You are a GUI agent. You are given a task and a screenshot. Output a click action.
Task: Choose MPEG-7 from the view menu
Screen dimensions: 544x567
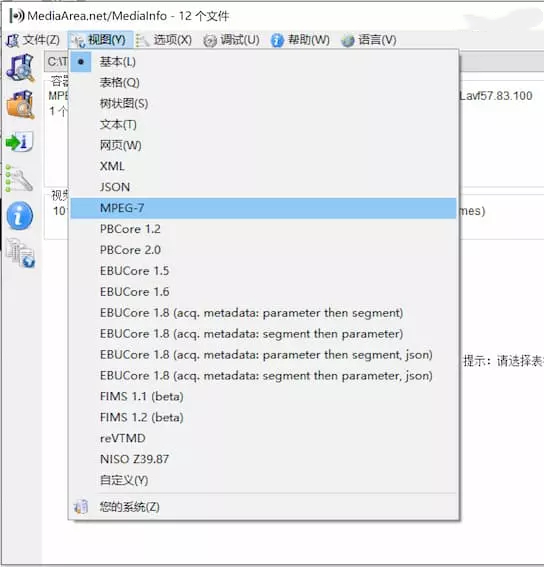pos(264,208)
